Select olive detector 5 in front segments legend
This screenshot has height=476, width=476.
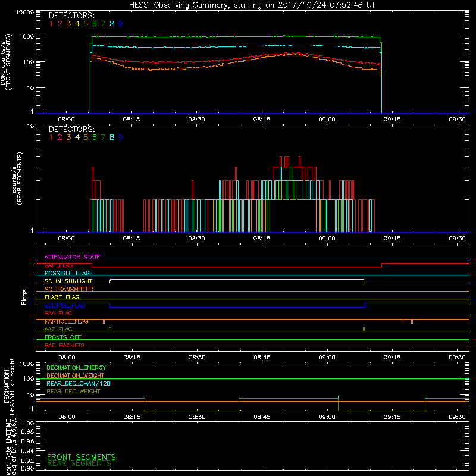(x=86, y=24)
